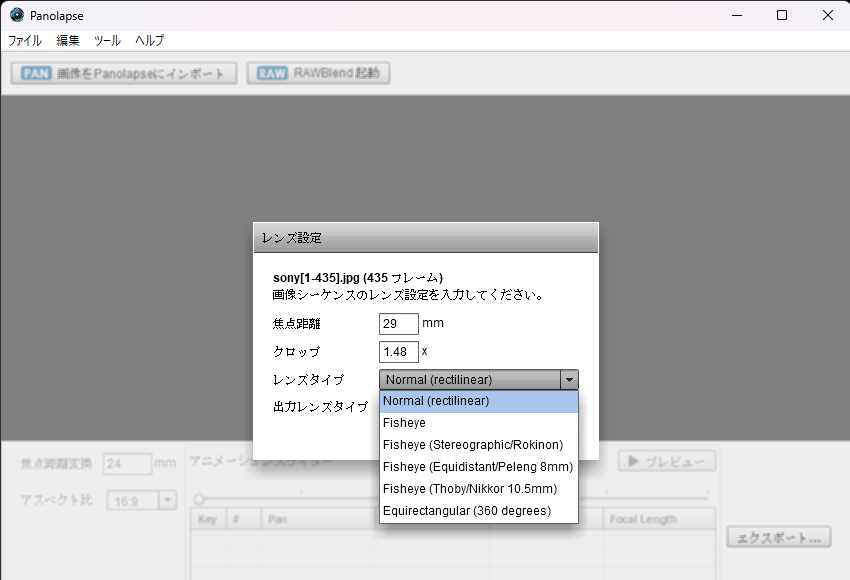
Task: Open the 編集 menu
Action: click(x=68, y=41)
